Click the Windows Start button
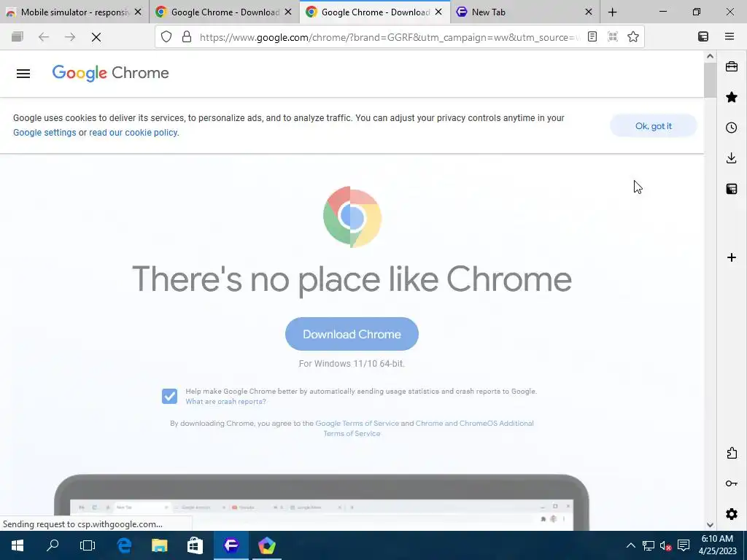The height and width of the screenshot is (560, 747). [x=18, y=545]
